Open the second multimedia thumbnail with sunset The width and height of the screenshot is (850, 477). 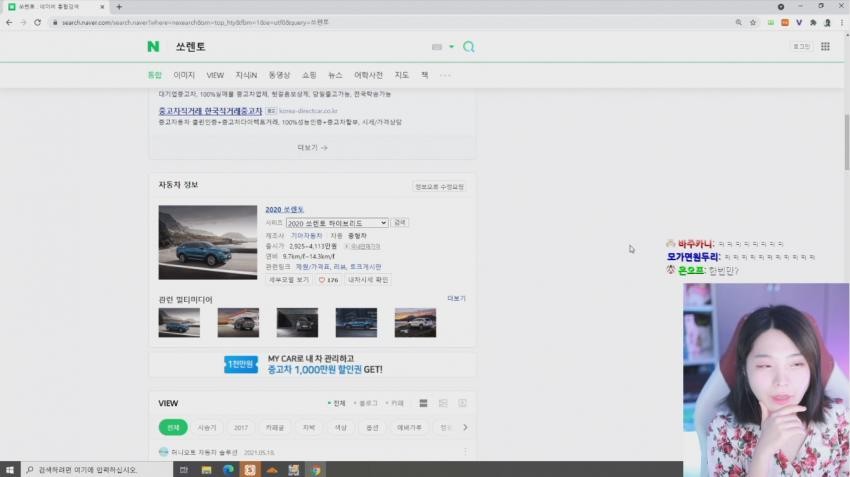[238, 323]
